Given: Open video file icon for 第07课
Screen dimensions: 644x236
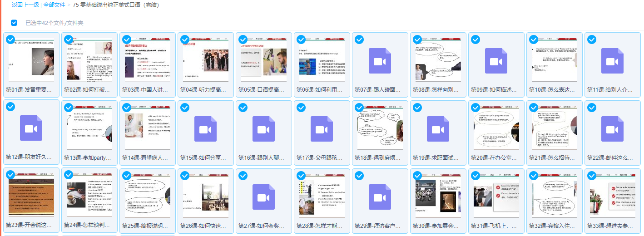Looking at the screenshot, I should (380, 61).
